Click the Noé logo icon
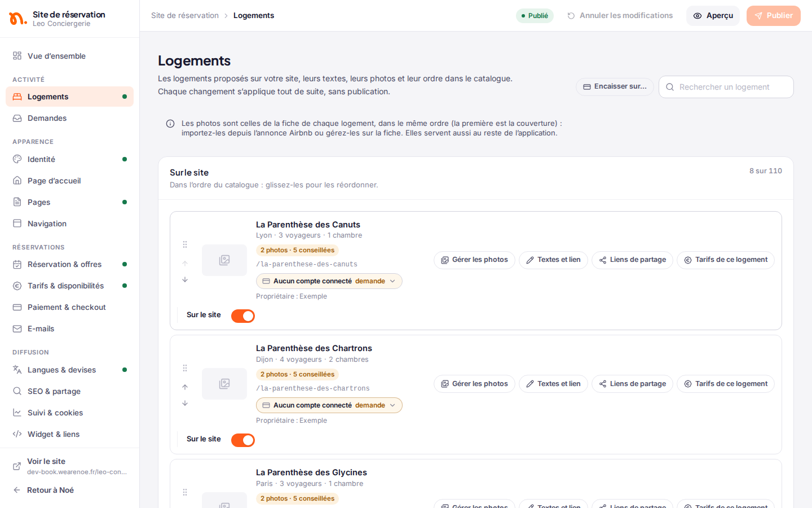 [17, 19]
